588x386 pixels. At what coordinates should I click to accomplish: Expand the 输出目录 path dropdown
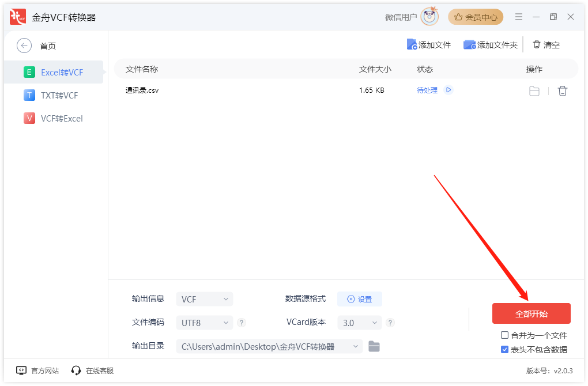[355, 346]
